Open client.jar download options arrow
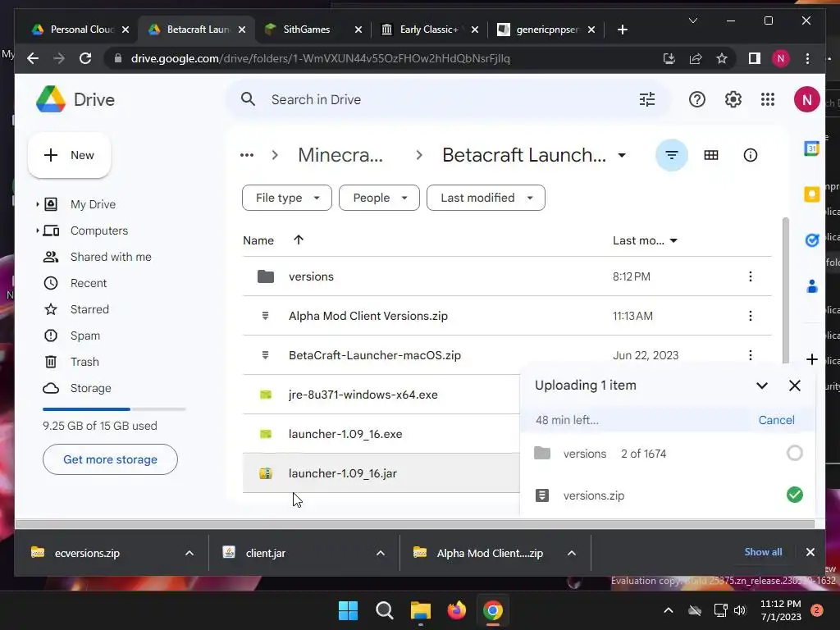Image resolution: width=840 pixels, height=630 pixels. (381, 553)
